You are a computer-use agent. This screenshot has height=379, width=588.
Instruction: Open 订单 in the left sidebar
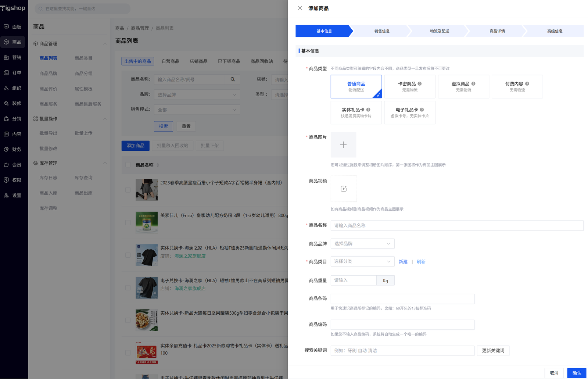[13, 73]
